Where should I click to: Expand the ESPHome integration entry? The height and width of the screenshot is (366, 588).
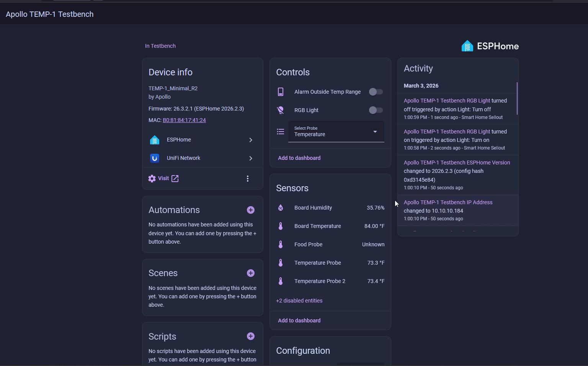tap(202, 140)
